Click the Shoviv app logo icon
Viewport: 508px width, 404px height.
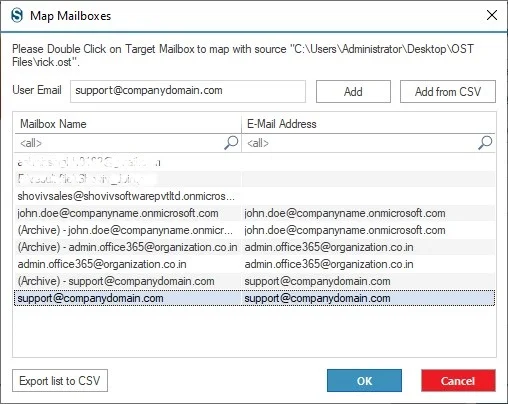click(17, 16)
